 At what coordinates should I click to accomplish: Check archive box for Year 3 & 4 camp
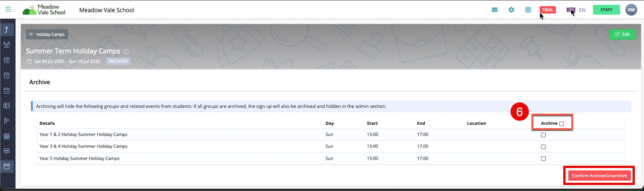[543, 147]
